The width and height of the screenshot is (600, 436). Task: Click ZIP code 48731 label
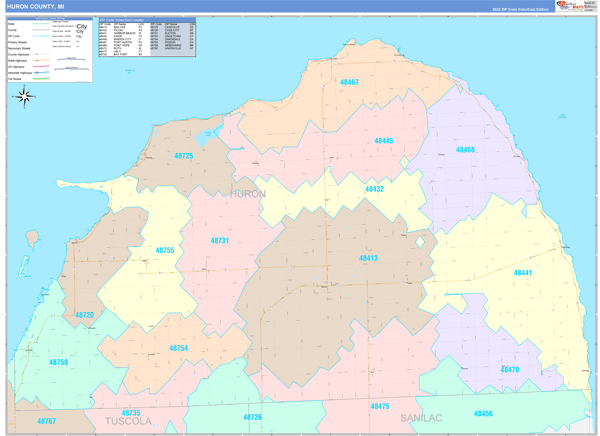(x=219, y=241)
